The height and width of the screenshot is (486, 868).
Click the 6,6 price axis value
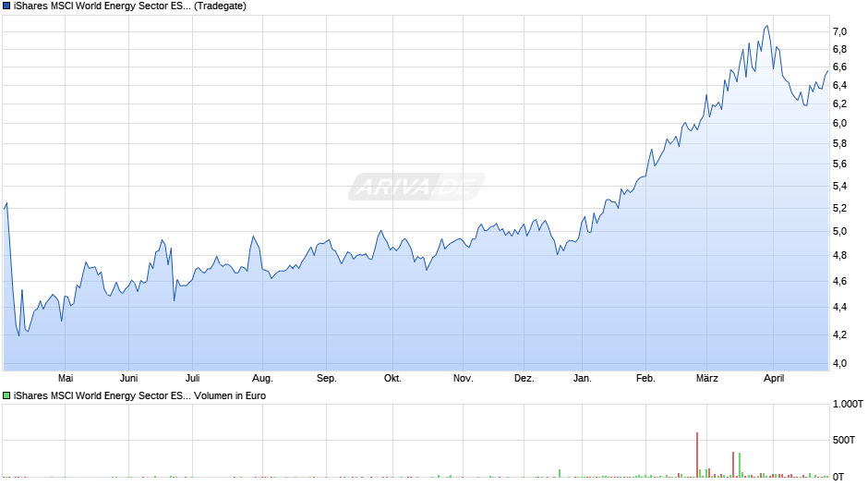[x=839, y=67]
